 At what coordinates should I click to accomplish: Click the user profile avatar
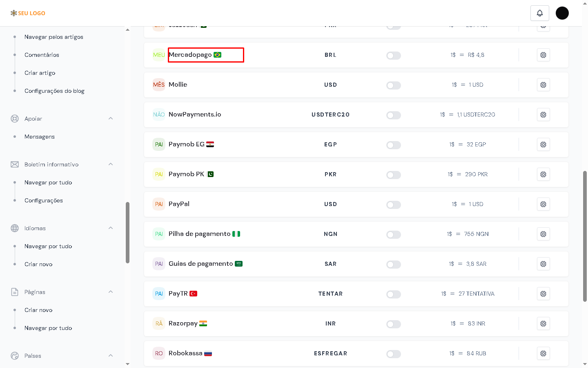coord(562,13)
